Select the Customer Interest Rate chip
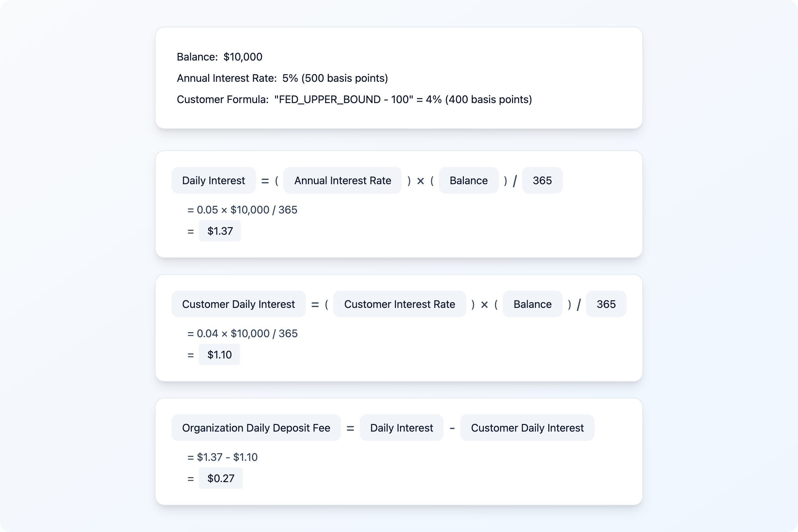The height and width of the screenshot is (532, 798). [399, 304]
